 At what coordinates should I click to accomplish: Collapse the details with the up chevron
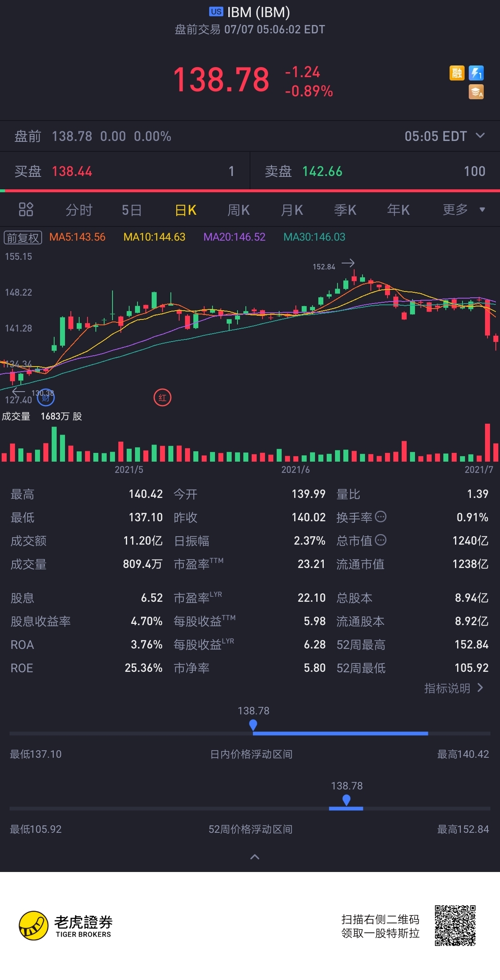pos(255,857)
